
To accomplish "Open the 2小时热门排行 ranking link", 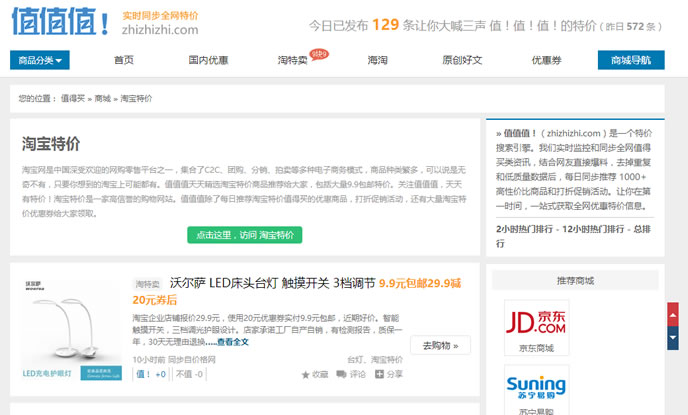I will (x=524, y=229).
